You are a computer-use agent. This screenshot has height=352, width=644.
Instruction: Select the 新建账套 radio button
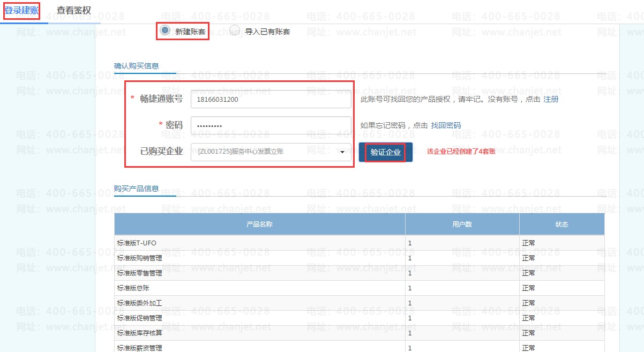(x=166, y=30)
